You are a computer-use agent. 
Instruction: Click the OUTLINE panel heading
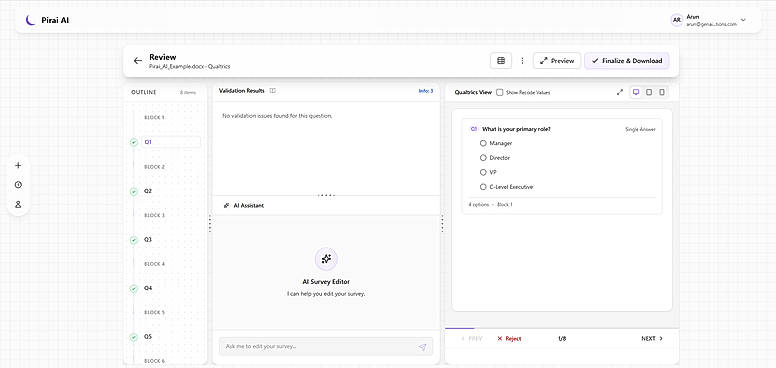coord(144,92)
